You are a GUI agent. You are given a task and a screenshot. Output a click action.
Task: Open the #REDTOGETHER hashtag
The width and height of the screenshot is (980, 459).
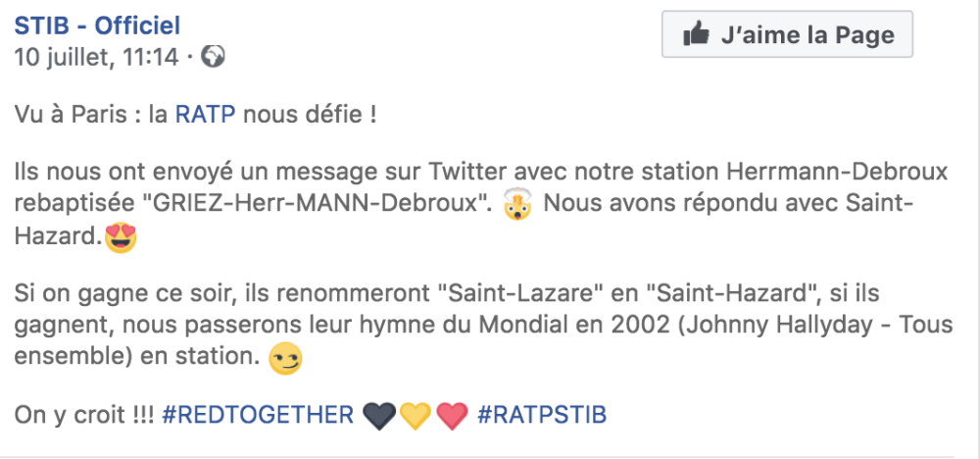point(257,415)
